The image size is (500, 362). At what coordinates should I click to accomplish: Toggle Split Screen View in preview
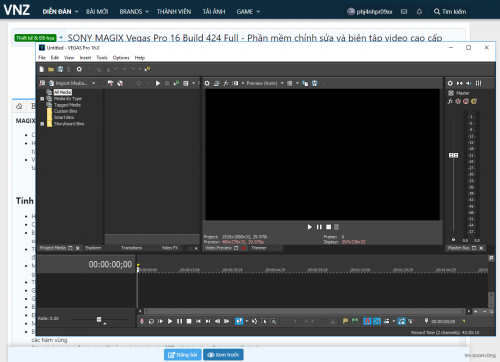[235, 83]
